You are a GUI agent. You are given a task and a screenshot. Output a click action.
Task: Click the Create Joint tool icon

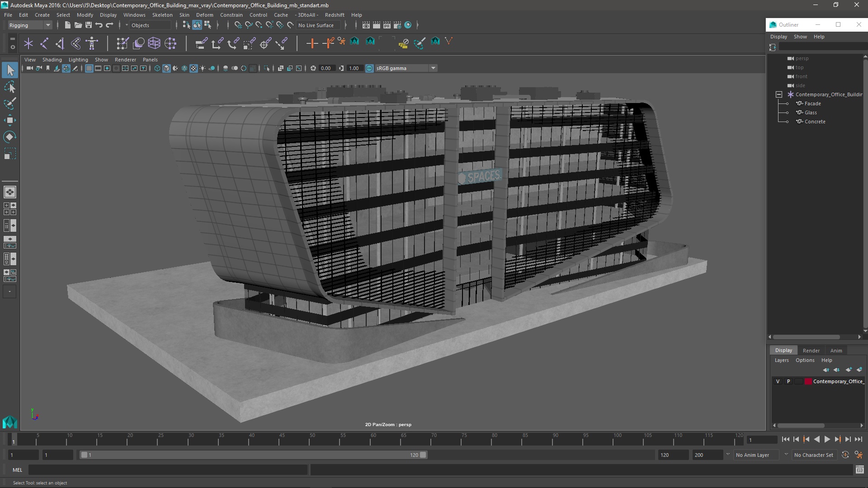(44, 43)
